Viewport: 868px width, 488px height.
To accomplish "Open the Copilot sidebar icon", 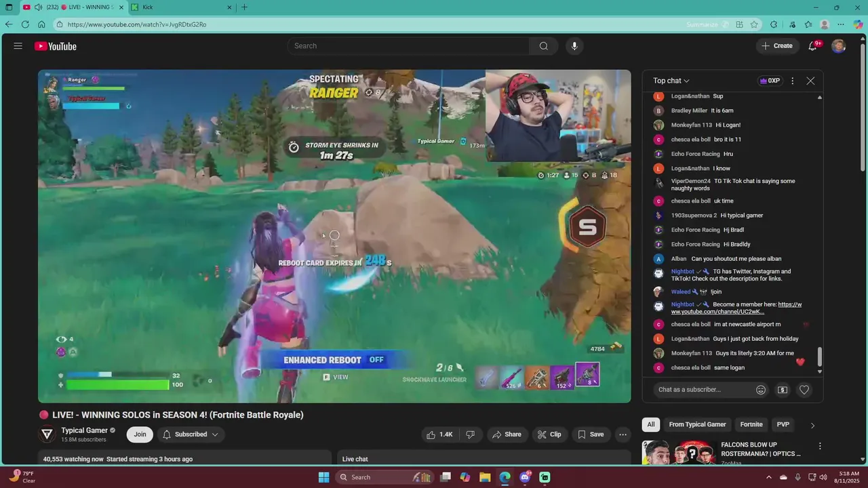I will tap(858, 24).
